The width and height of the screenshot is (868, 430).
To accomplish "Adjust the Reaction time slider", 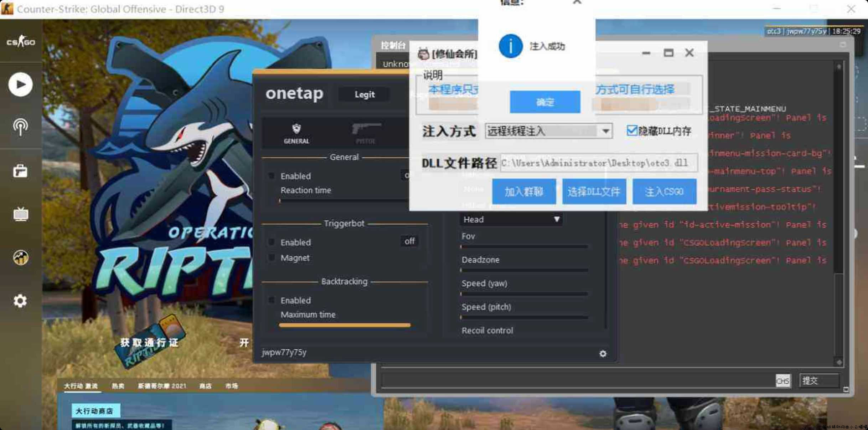I will (344, 201).
